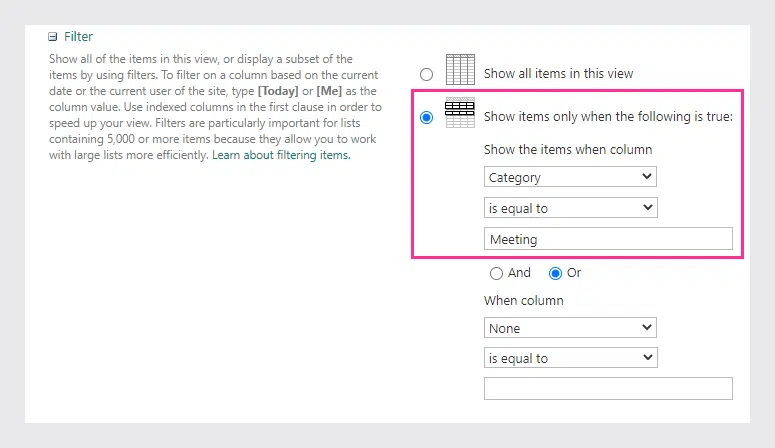
Task: Click 'Show all items in this view' label
Action: pyautogui.click(x=558, y=74)
